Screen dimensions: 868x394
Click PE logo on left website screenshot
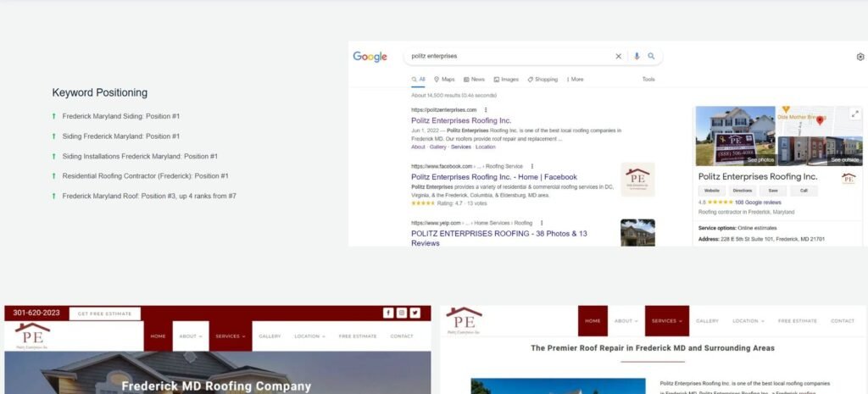pos(32,336)
